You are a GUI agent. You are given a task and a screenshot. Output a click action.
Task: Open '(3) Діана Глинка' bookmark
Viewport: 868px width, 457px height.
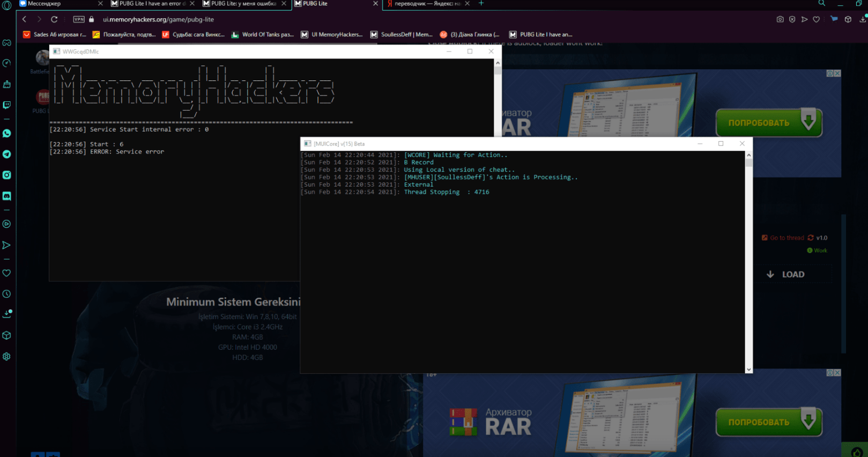(x=470, y=34)
